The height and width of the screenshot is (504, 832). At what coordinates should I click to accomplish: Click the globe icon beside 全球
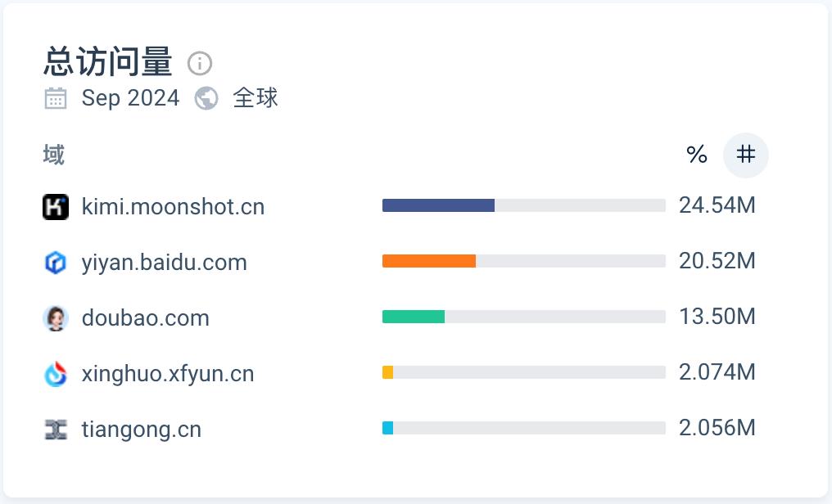pyautogui.click(x=206, y=99)
